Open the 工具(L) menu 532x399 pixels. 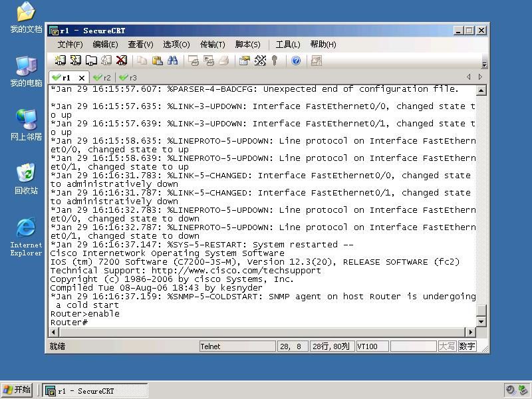[x=288, y=45]
